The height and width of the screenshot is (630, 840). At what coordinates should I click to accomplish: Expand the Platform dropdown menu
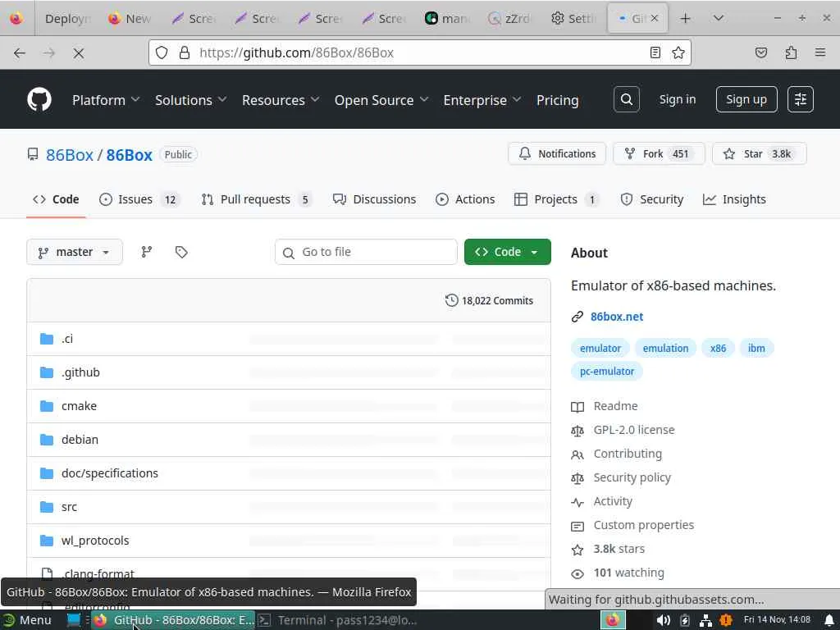(x=106, y=100)
